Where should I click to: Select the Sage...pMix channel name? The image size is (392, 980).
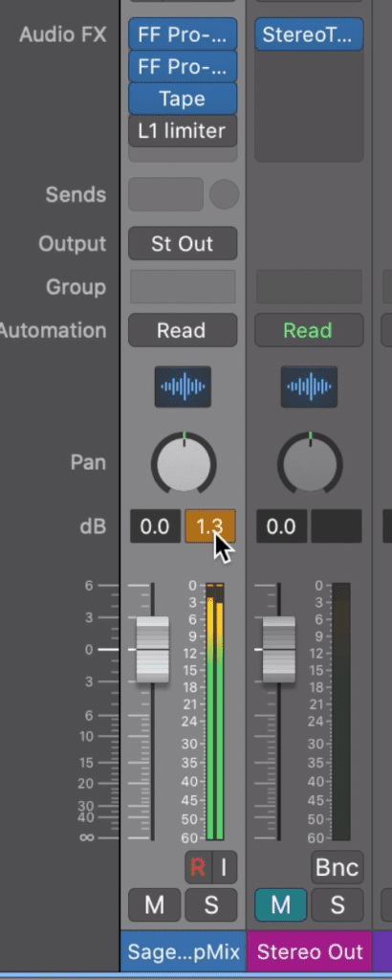184,951
